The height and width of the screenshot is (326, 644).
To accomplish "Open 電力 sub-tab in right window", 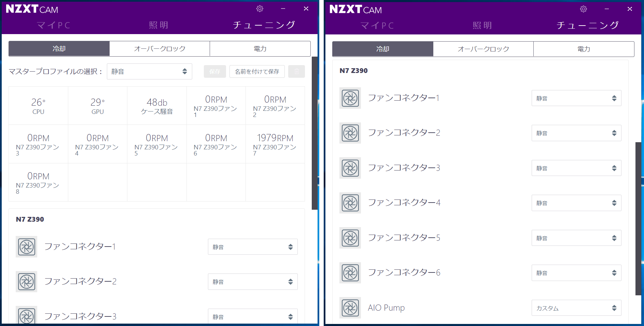I will (x=584, y=49).
